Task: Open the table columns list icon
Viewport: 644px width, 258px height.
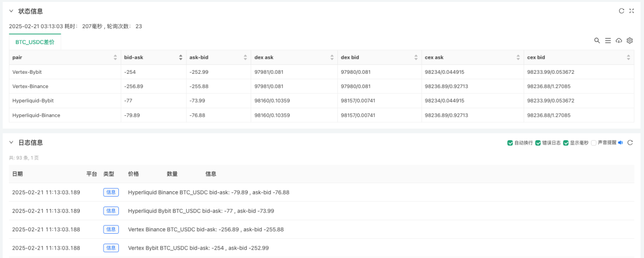Action: coord(608,41)
